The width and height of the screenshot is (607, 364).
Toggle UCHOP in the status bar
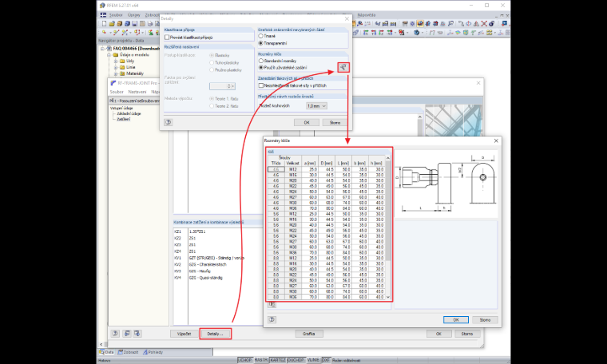(x=244, y=360)
